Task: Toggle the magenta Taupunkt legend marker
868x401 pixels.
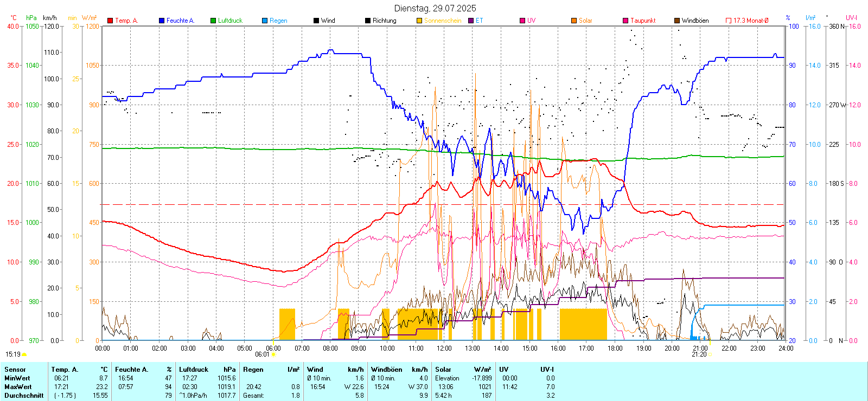Action: [626, 21]
